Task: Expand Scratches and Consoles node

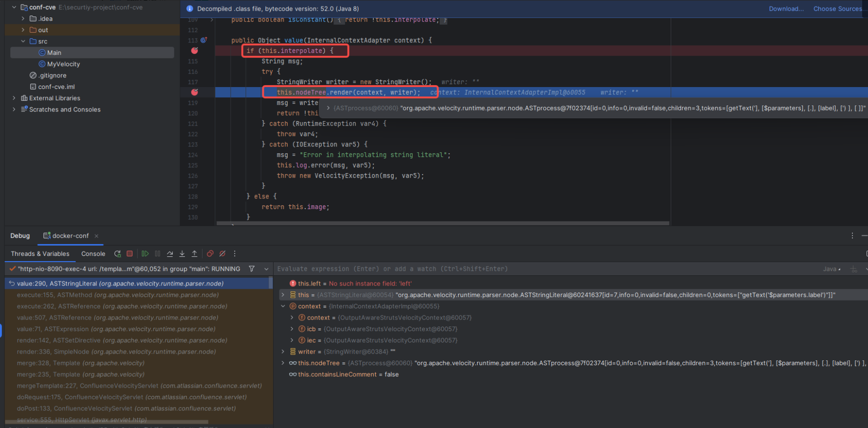Action: (14, 109)
